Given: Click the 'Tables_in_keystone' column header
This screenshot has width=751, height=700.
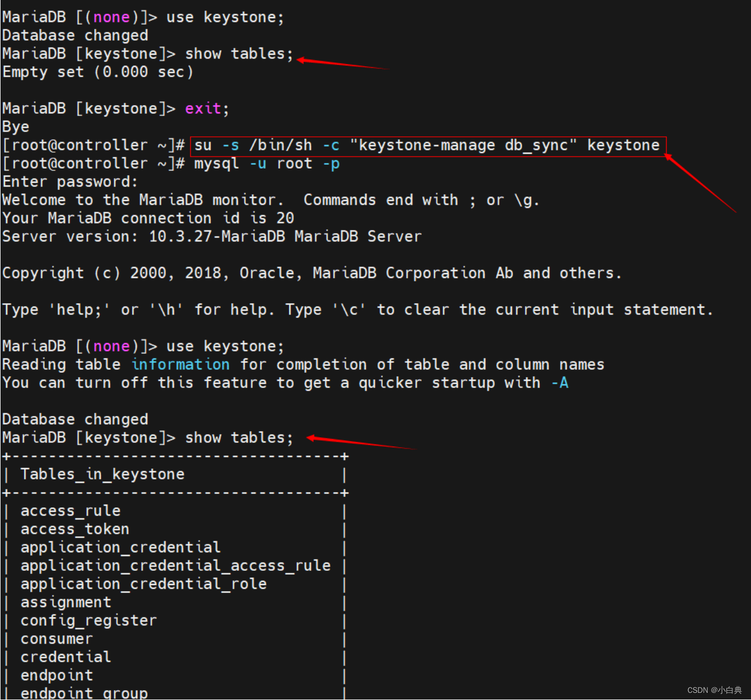Looking at the screenshot, I should pos(102,474).
